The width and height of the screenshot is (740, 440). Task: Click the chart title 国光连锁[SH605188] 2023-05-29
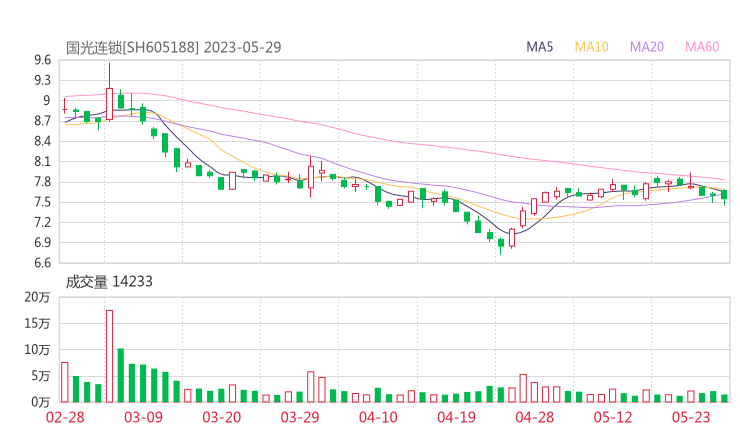click(173, 48)
